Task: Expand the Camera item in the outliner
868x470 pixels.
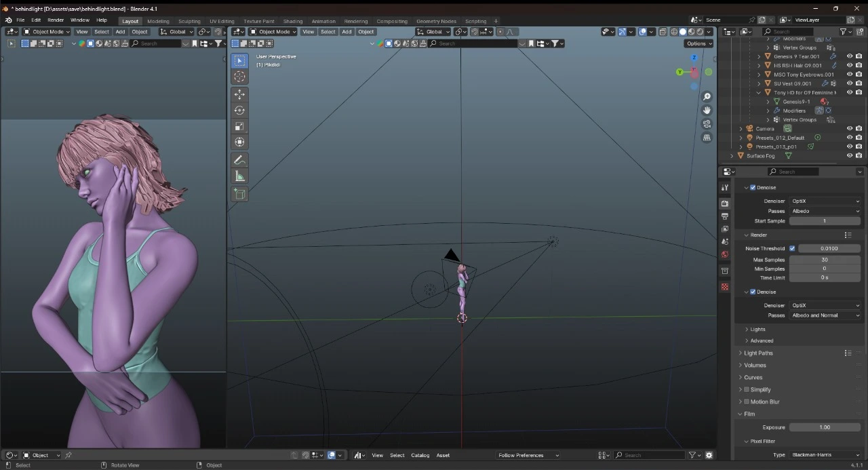Action: click(x=741, y=128)
